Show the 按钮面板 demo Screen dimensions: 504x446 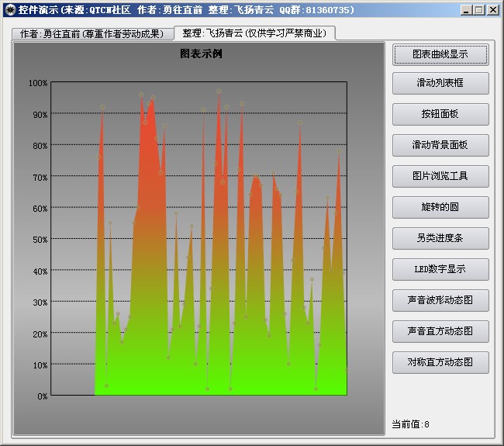coord(440,114)
